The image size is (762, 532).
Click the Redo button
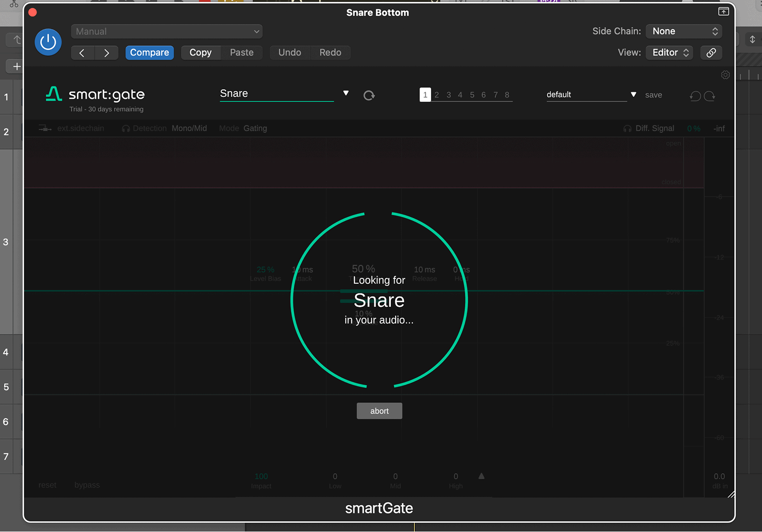[x=331, y=53]
